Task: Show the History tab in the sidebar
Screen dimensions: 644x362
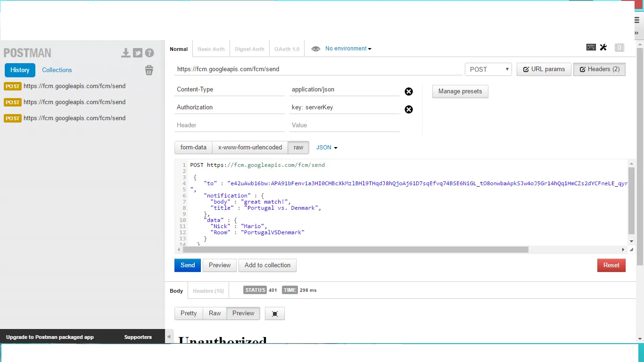Action: (20, 70)
